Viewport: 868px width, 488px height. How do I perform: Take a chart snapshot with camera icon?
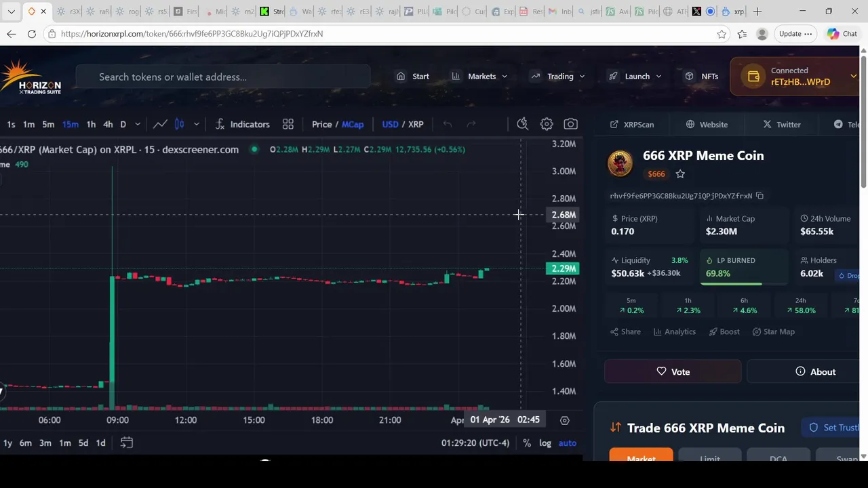pyautogui.click(x=571, y=124)
